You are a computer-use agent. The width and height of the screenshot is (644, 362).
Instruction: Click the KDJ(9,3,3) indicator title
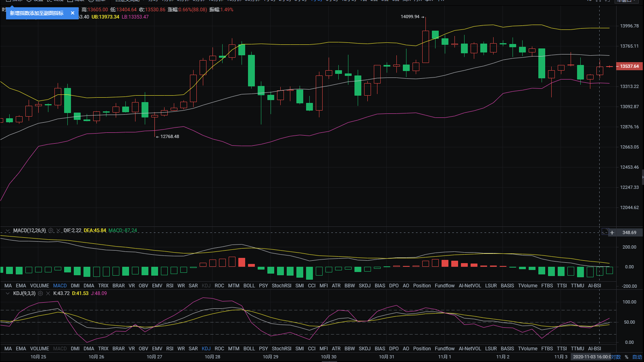pos(24,293)
